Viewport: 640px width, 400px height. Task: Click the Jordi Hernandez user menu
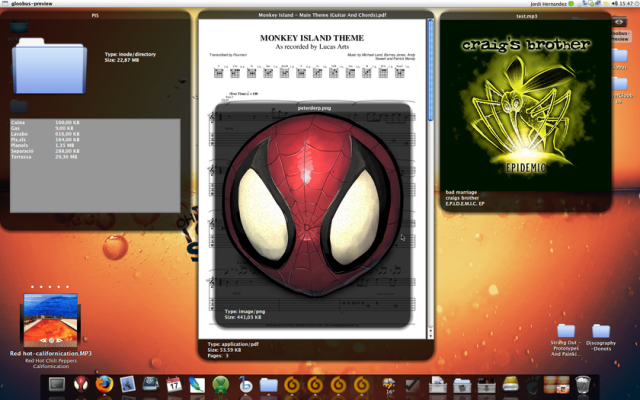tap(549, 4)
